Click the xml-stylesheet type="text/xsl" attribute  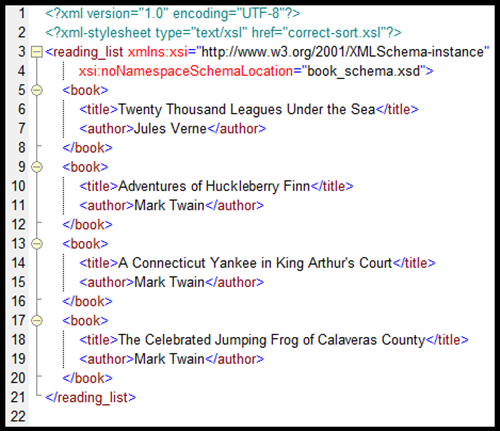pos(201,33)
